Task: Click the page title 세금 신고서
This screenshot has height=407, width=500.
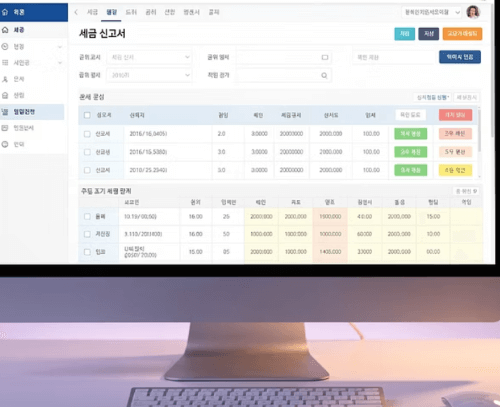Action: (x=102, y=34)
